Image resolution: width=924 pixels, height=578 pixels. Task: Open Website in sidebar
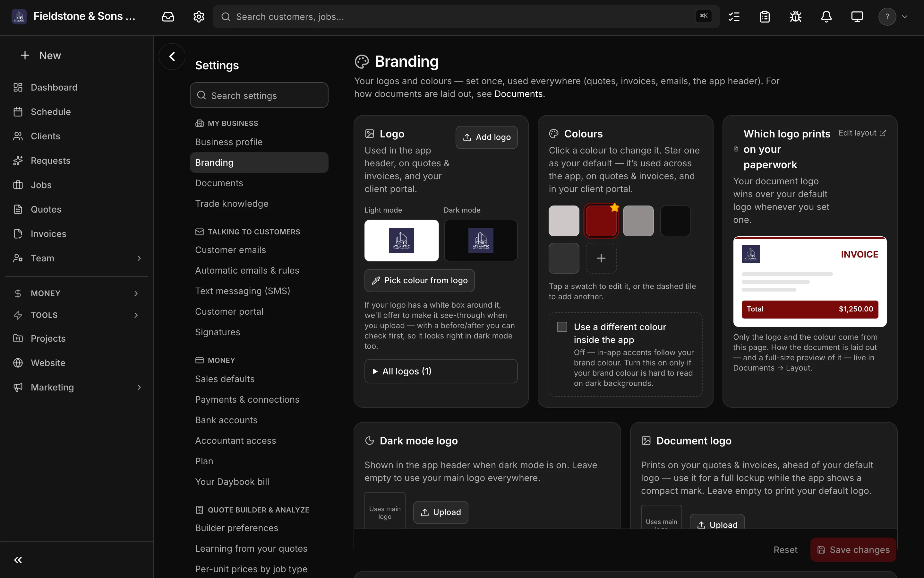pos(76,363)
